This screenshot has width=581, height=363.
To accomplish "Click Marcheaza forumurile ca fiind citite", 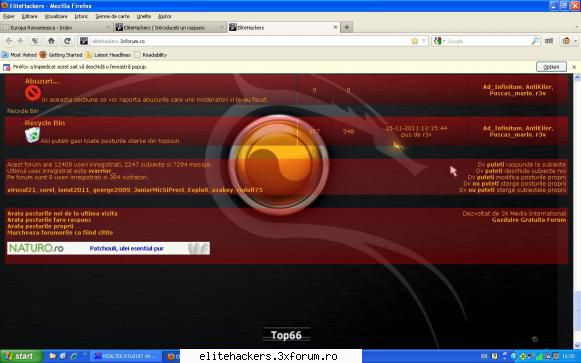I will pyautogui.click(x=60, y=233).
